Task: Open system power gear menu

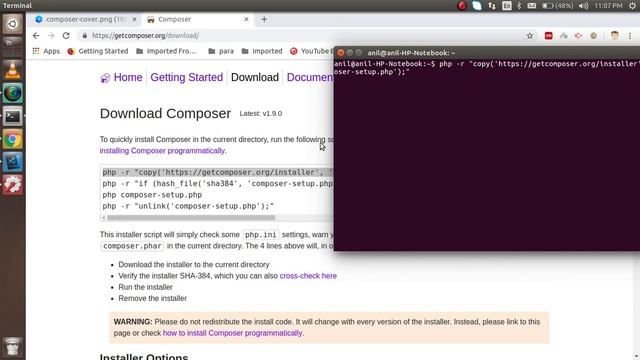Action: coord(632,6)
